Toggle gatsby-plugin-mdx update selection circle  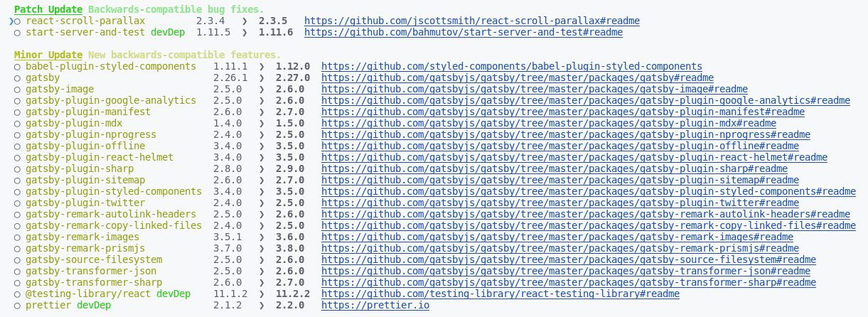click(x=17, y=124)
